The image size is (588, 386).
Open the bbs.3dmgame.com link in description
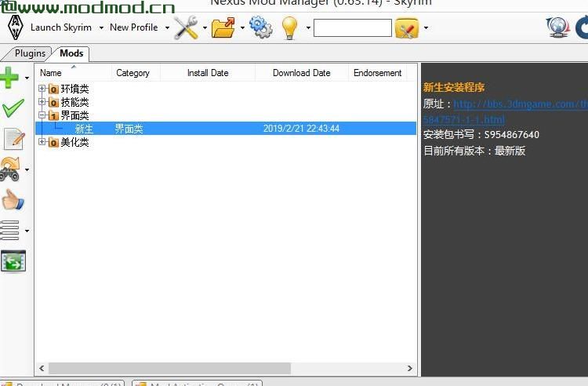[521, 104]
